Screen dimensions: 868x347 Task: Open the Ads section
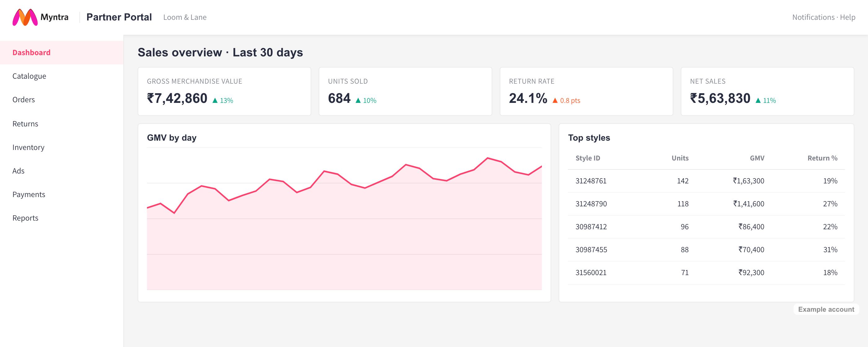point(62,171)
